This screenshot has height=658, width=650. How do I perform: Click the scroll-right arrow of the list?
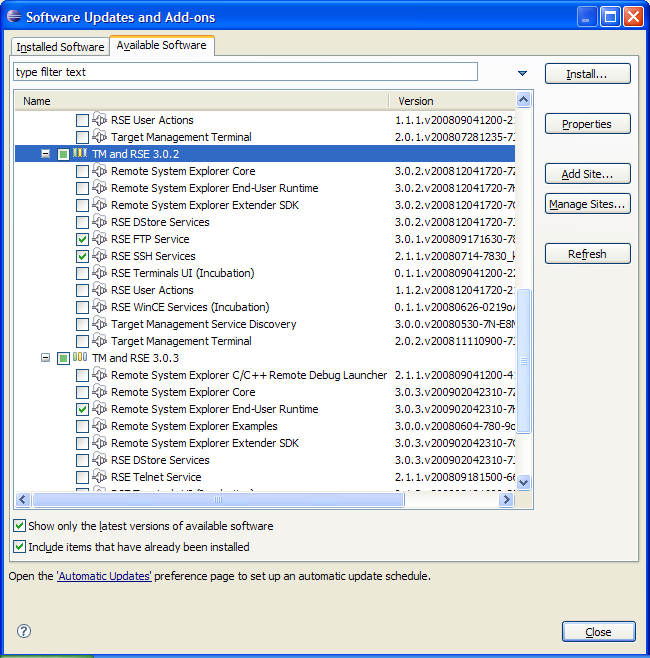(x=506, y=499)
